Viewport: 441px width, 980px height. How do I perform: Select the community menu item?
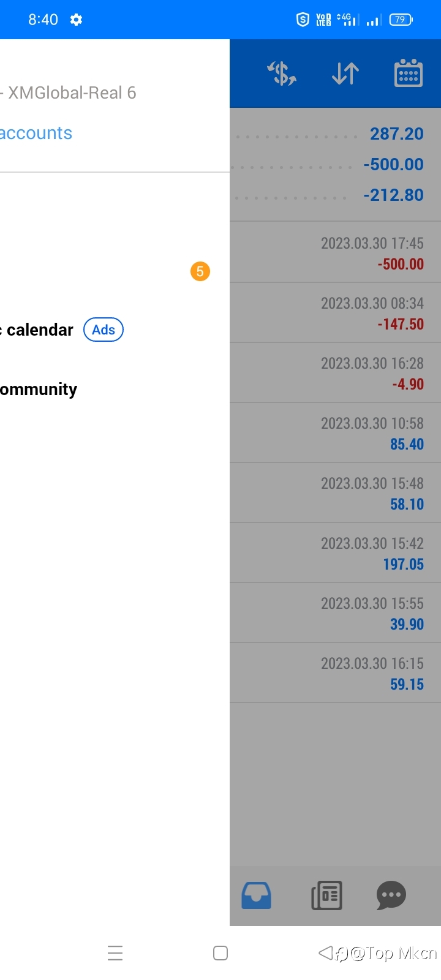pos(38,390)
